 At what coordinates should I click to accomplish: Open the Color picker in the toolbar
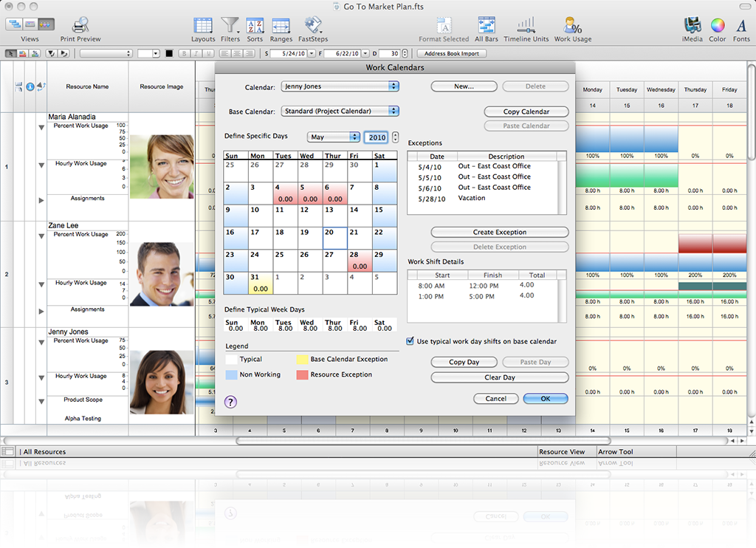[717, 25]
